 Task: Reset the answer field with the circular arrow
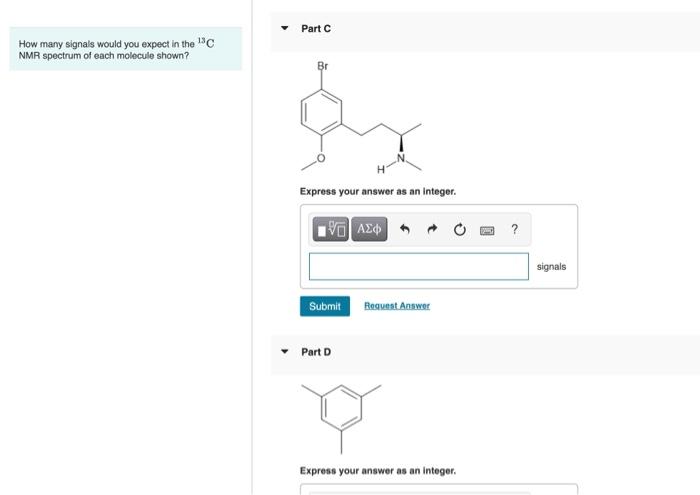[460, 229]
